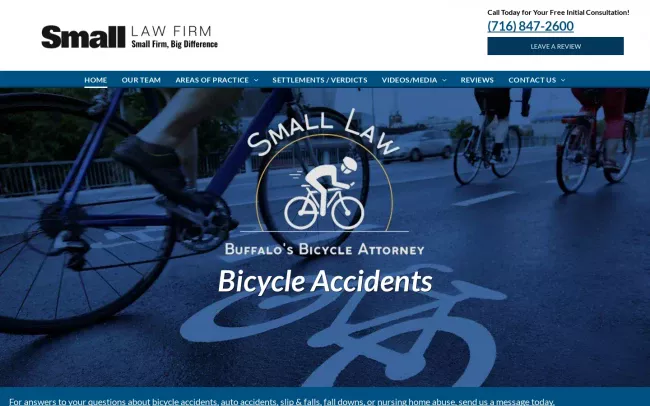Click the Leave a Review button
Screen dimensions: 650x406
[x=555, y=46]
